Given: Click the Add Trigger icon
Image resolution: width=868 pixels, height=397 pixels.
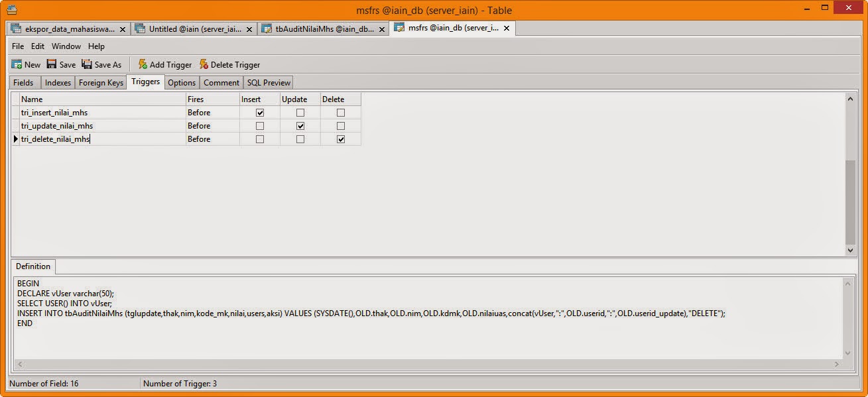Looking at the screenshot, I should pyautogui.click(x=141, y=64).
